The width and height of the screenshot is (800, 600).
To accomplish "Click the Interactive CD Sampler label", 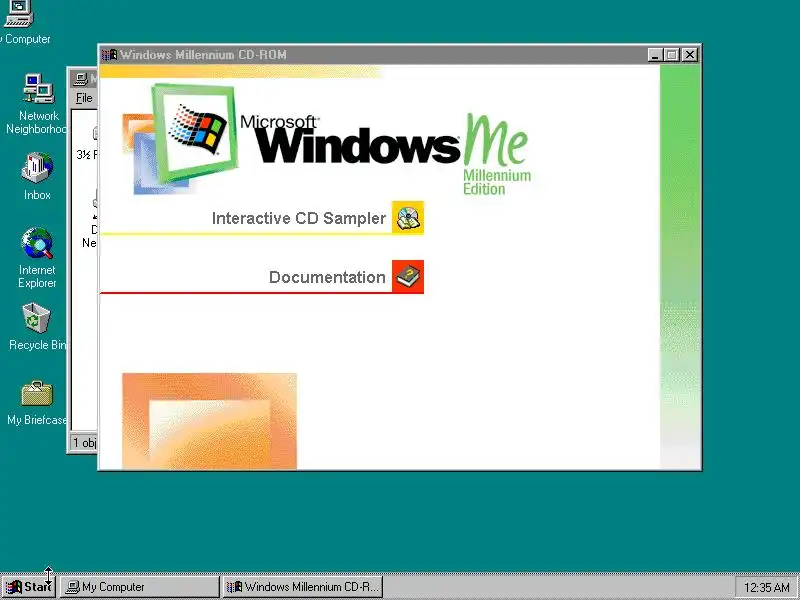I will pos(298,218).
